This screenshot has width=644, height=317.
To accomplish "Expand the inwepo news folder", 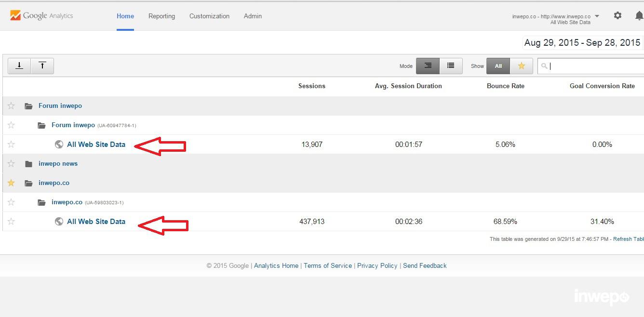I will 28,164.
